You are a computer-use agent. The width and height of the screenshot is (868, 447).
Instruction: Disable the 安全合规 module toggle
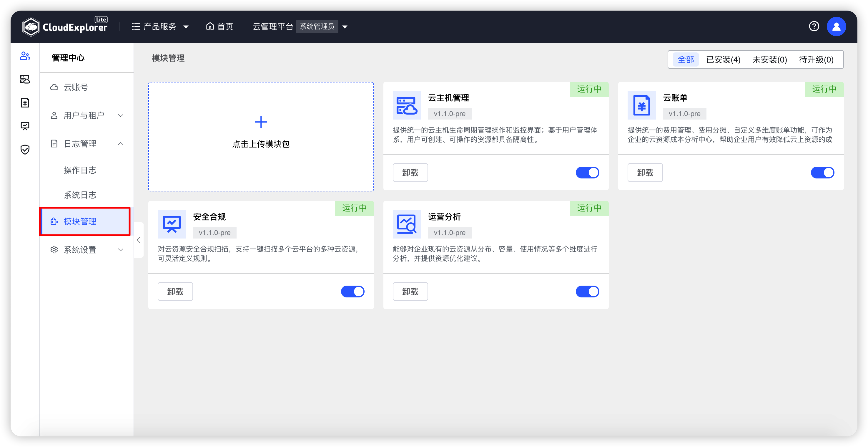point(352,292)
